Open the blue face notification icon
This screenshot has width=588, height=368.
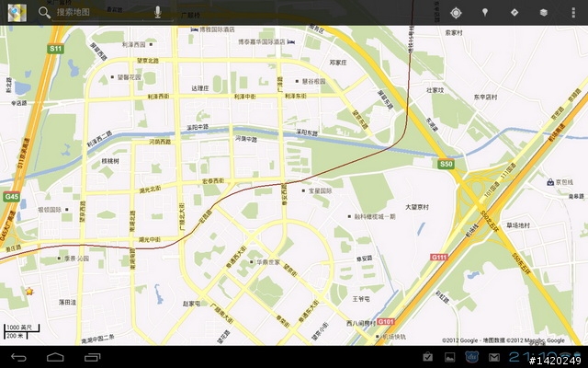coord(471,357)
